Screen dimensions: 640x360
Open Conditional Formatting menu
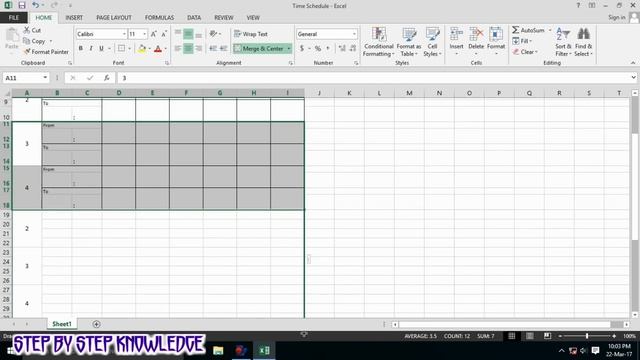click(378, 42)
